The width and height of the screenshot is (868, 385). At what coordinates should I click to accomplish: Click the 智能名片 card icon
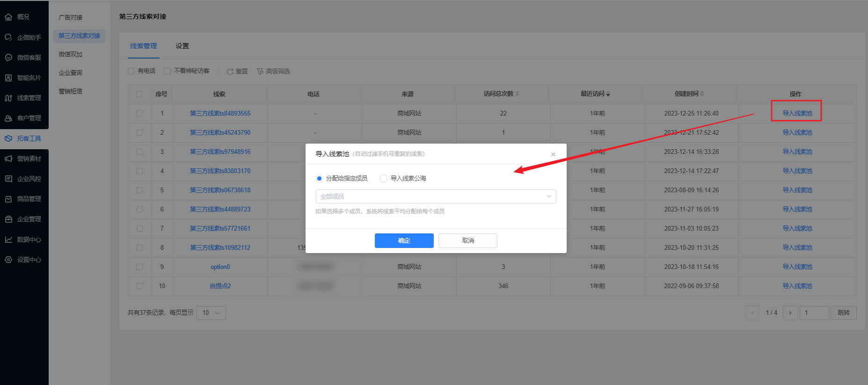pos(8,78)
